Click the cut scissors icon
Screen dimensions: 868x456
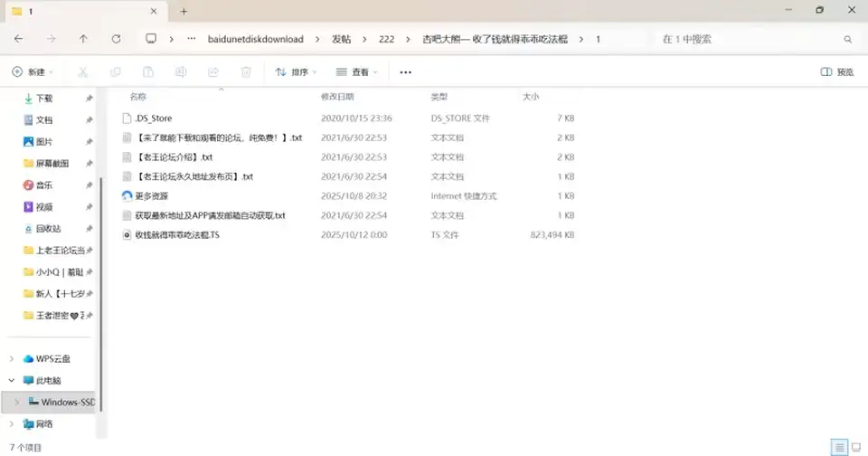pyautogui.click(x=83, y=72)
